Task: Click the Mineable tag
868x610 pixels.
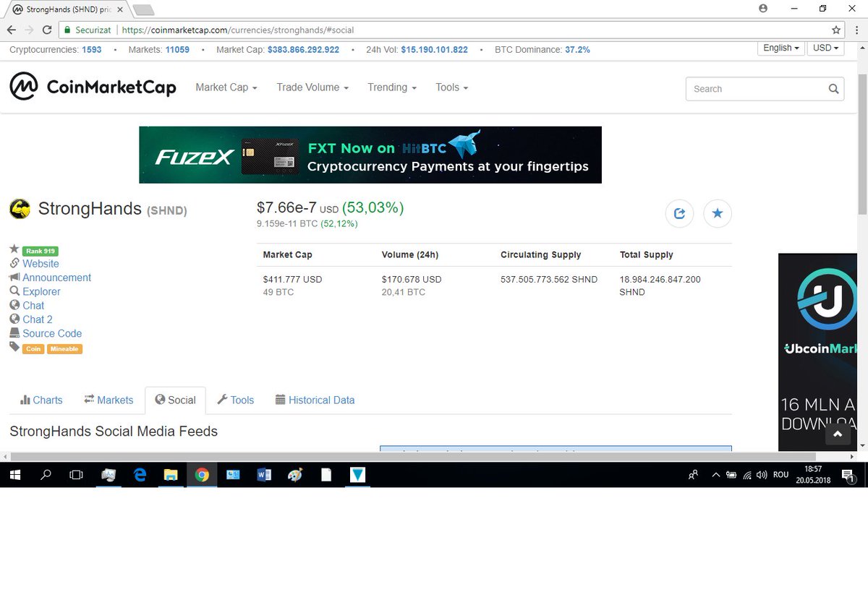Action: click(65, 349)
